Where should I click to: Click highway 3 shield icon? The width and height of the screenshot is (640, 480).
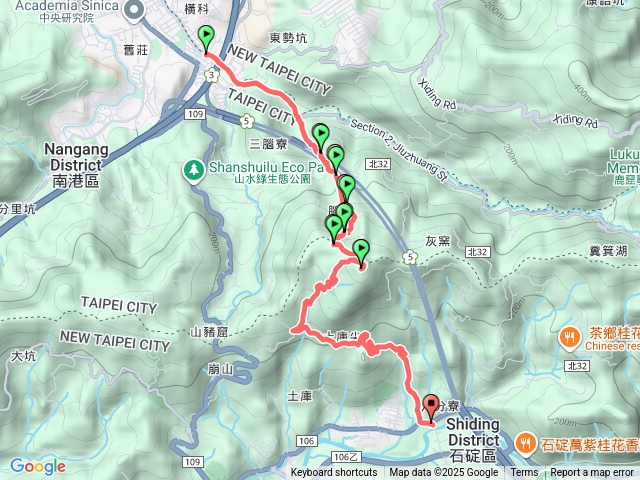click(211, 76)
